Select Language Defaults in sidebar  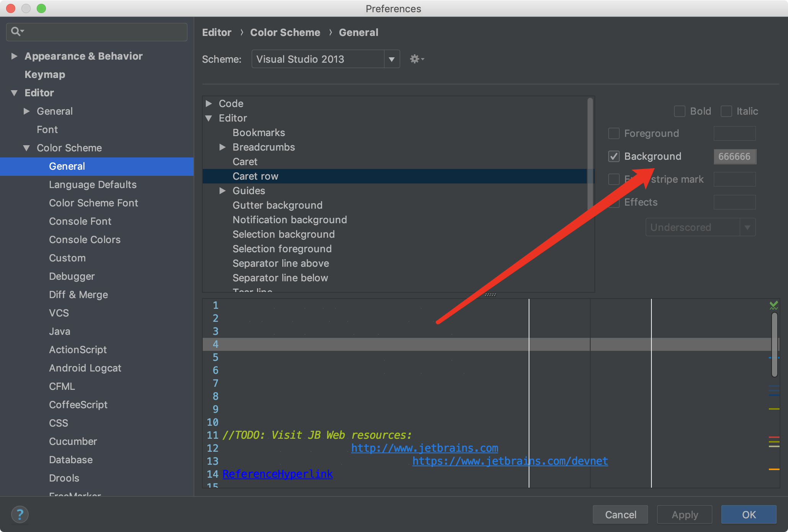pos(93,185)
